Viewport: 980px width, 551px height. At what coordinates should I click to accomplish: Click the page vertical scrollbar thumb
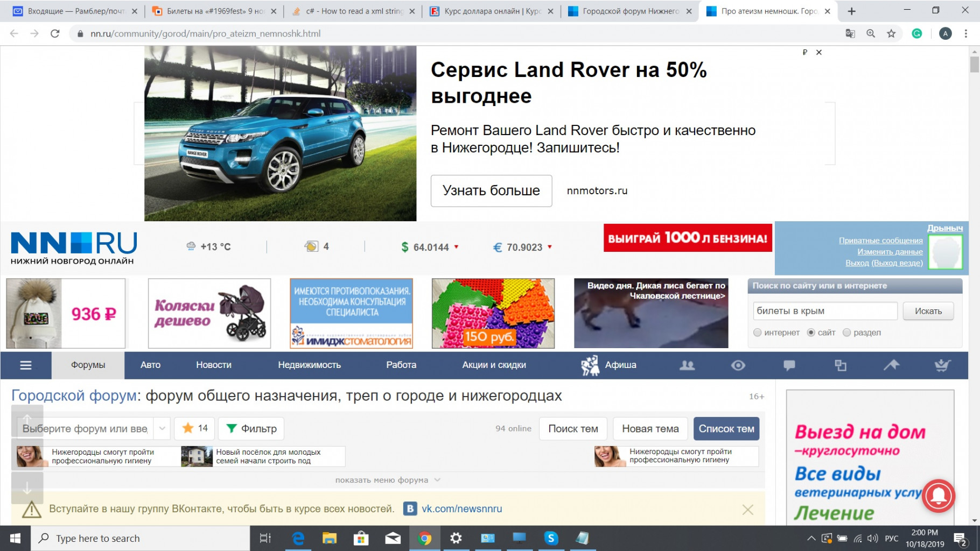974,64
